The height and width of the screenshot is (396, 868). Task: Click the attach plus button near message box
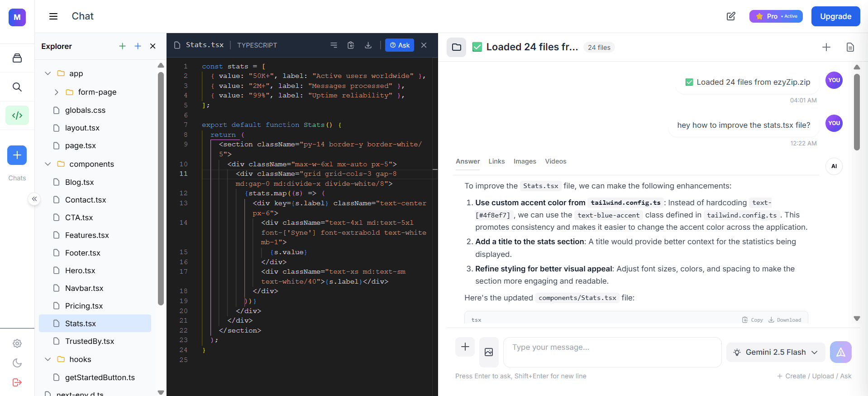465,347
